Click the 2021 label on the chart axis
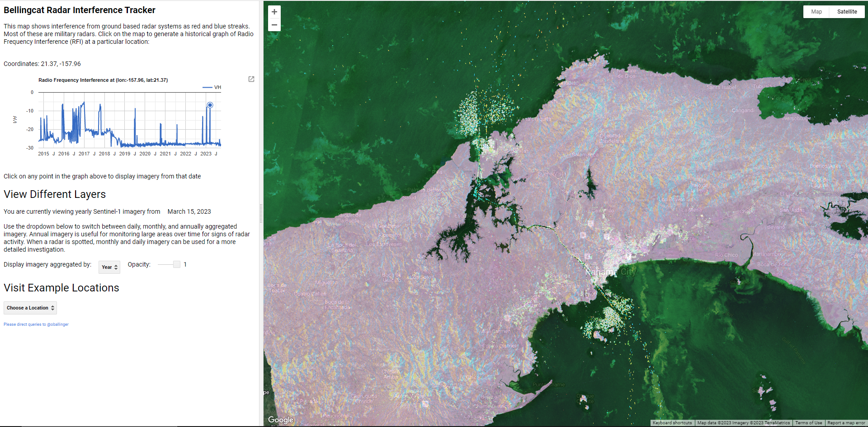The height and width of the screenshot is (427, 868). click(x=165, y=154)
